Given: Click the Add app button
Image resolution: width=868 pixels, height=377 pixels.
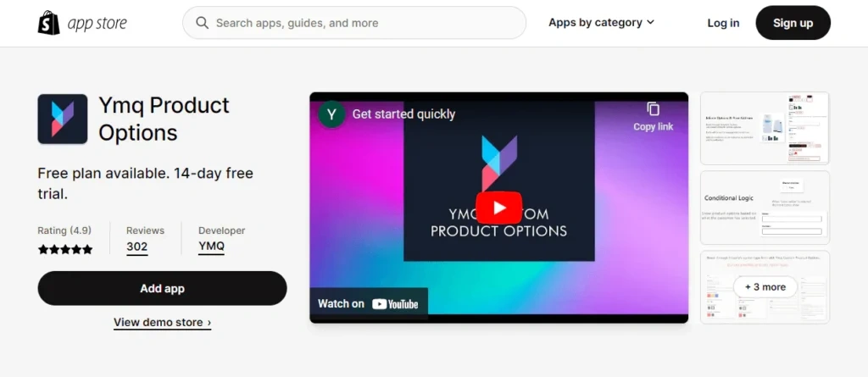Looking at the screenshot, I should (x=162, y=288).
